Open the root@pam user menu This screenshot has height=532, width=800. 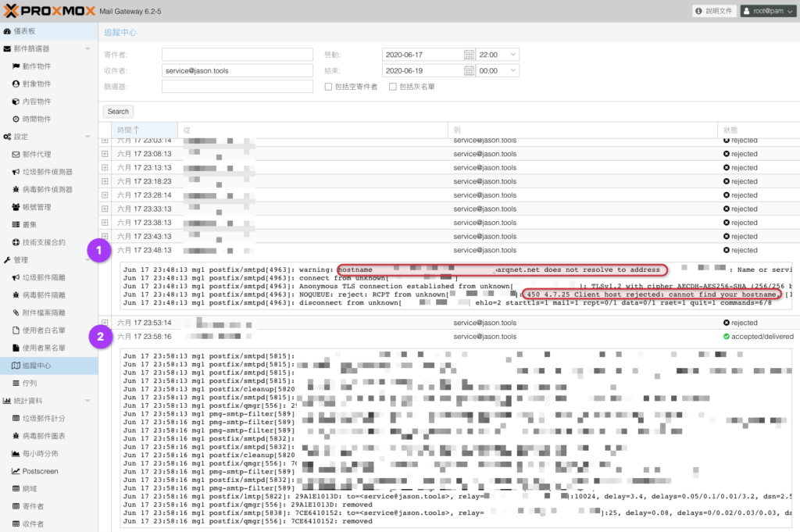(x=768, y=11)
